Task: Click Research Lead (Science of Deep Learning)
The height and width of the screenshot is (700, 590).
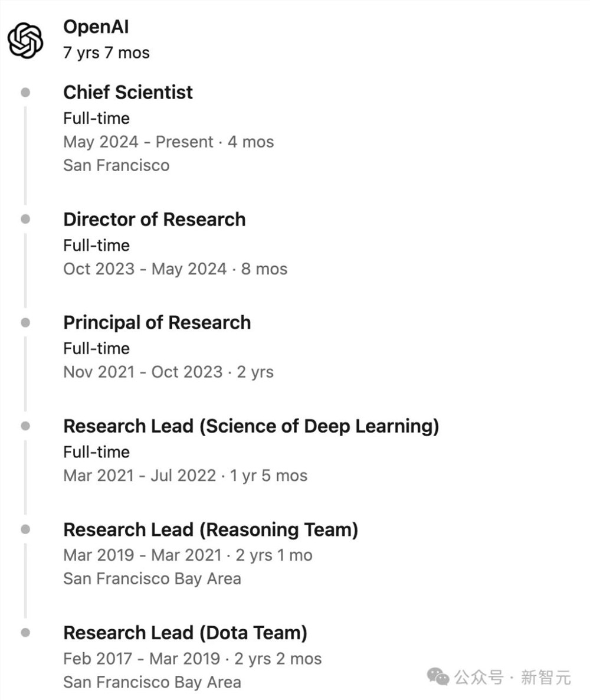Action: point(251,426)
